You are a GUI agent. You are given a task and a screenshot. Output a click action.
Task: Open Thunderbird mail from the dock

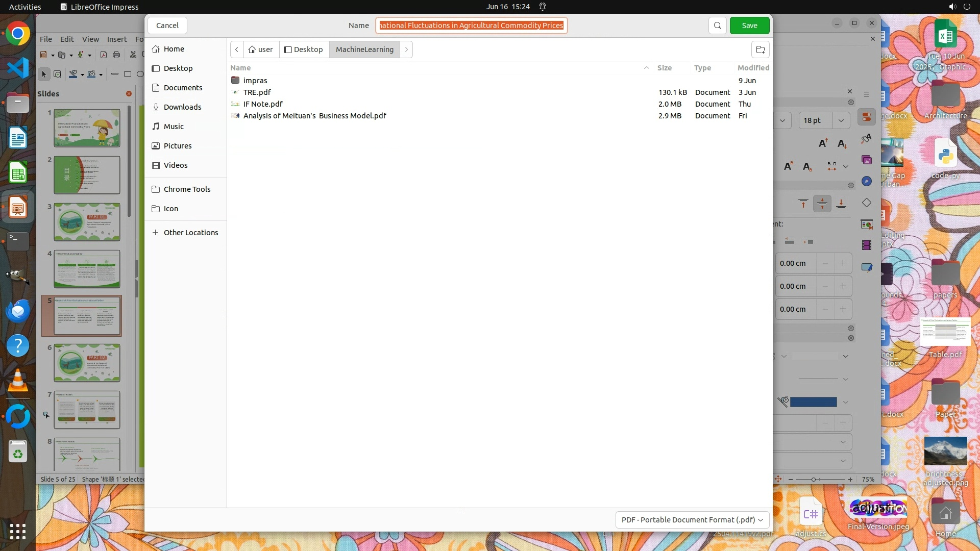point(18,311)
